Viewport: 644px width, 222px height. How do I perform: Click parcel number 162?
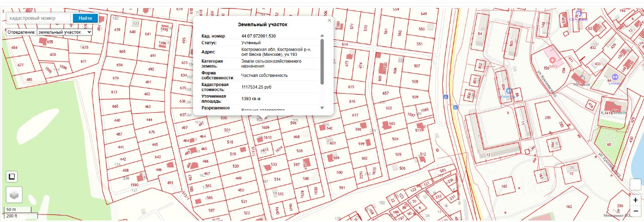(x=569, y=206)
